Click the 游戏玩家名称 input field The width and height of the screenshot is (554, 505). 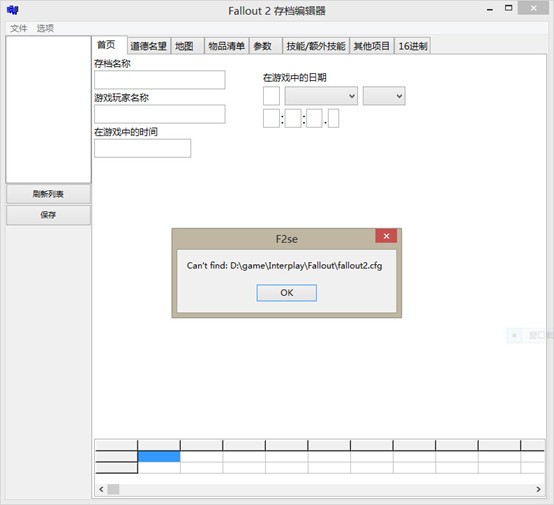(160, 114)
